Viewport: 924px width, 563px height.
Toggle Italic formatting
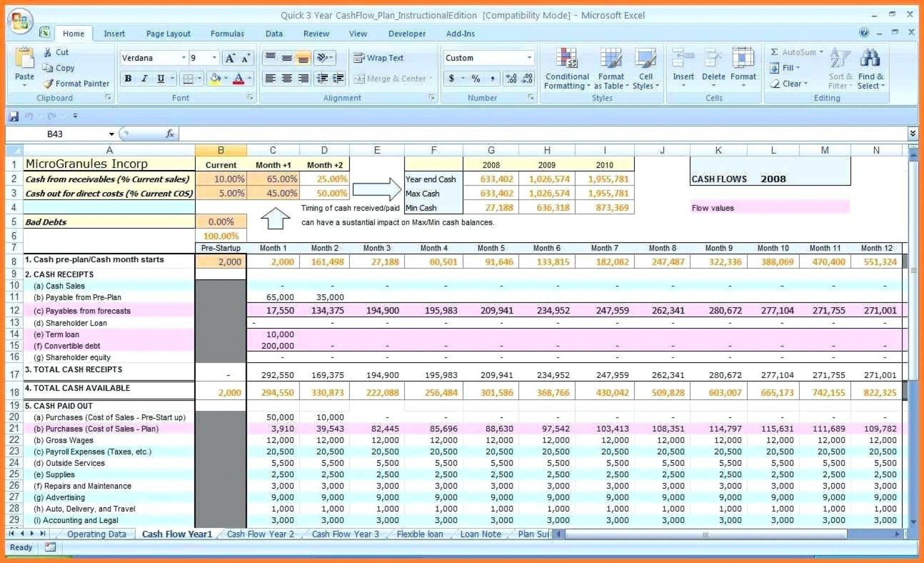[x=144, y=79]
